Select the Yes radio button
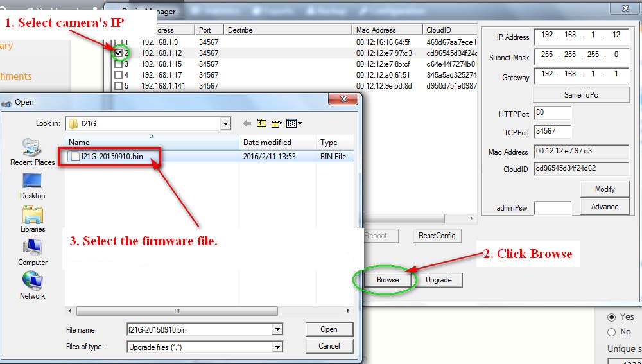The image size is (642, 364). pos(611,316)
